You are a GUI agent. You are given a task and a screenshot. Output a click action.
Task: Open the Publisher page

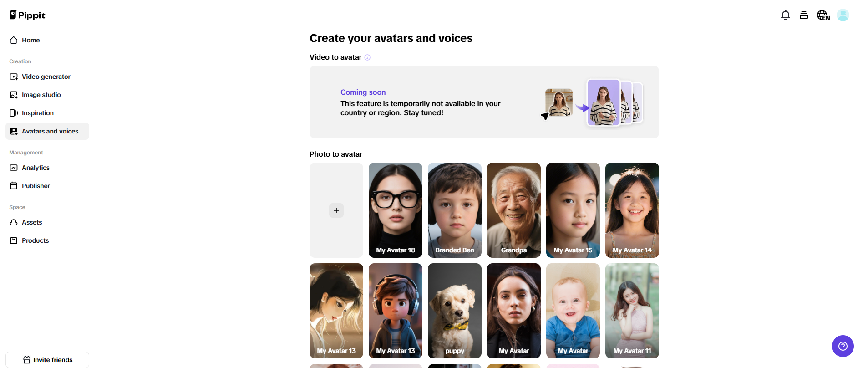pyautogui.click(x=36, y=186)
